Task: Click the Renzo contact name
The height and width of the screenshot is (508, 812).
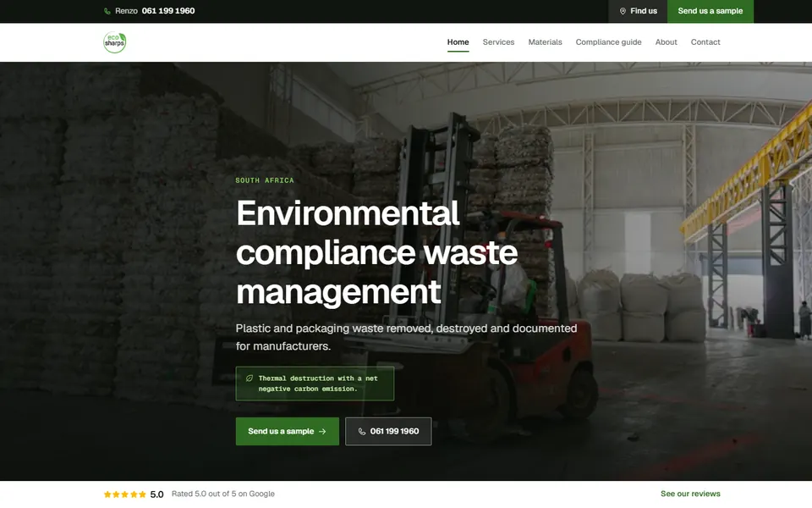Action: [126, 11]
